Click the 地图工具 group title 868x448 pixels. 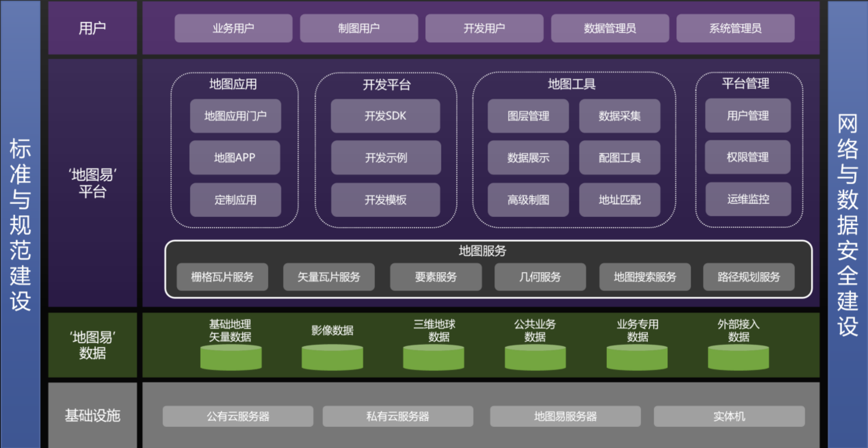(x=572, y=84)
